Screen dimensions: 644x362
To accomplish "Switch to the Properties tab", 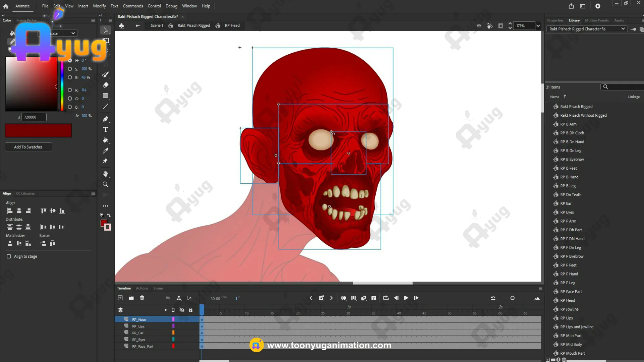I will coord(555,20).
